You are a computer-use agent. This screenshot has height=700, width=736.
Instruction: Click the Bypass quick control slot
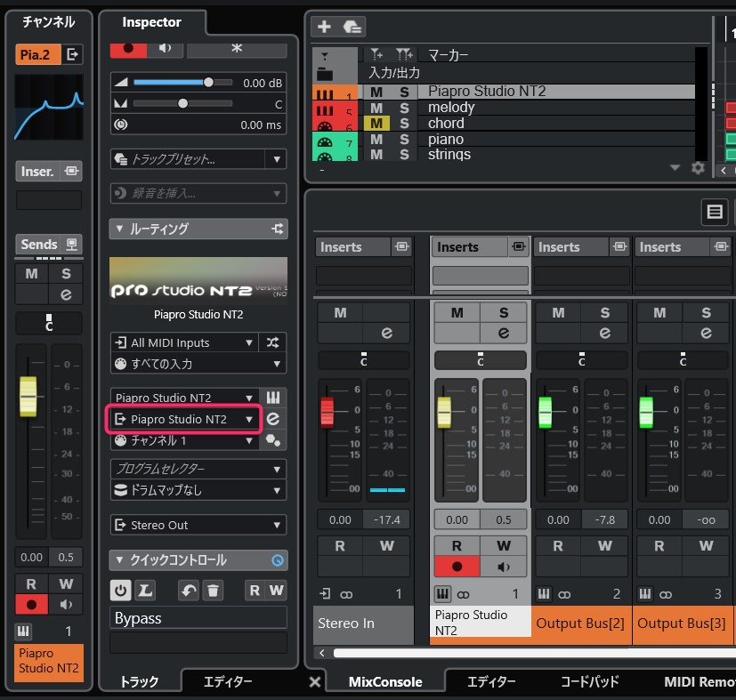click(198, 618)
